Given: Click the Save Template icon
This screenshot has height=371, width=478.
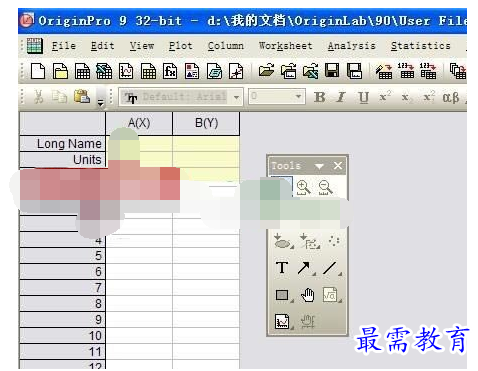Looking at the screenshot, I should pyautogui.click(x=354, y=71).
